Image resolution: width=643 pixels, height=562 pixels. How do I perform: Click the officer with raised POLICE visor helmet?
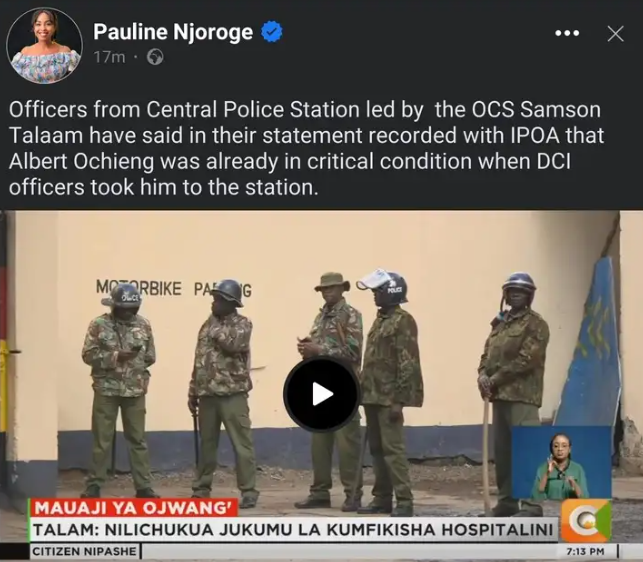389,392
